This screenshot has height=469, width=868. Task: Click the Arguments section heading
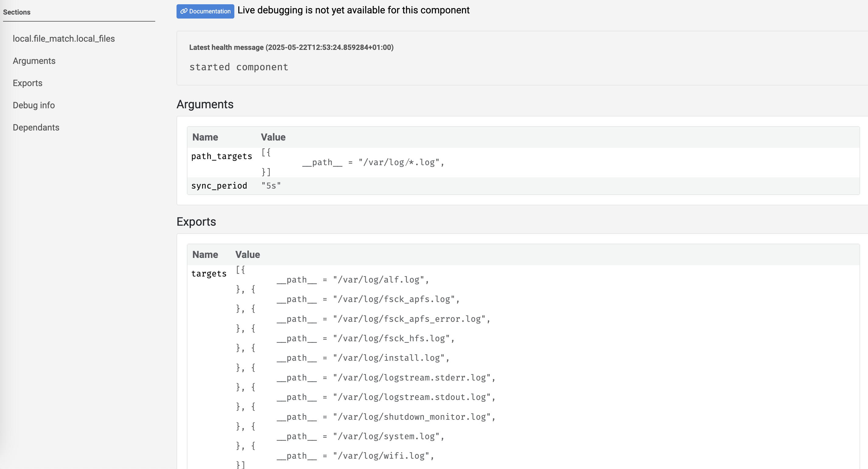click(x=205, y=104)
